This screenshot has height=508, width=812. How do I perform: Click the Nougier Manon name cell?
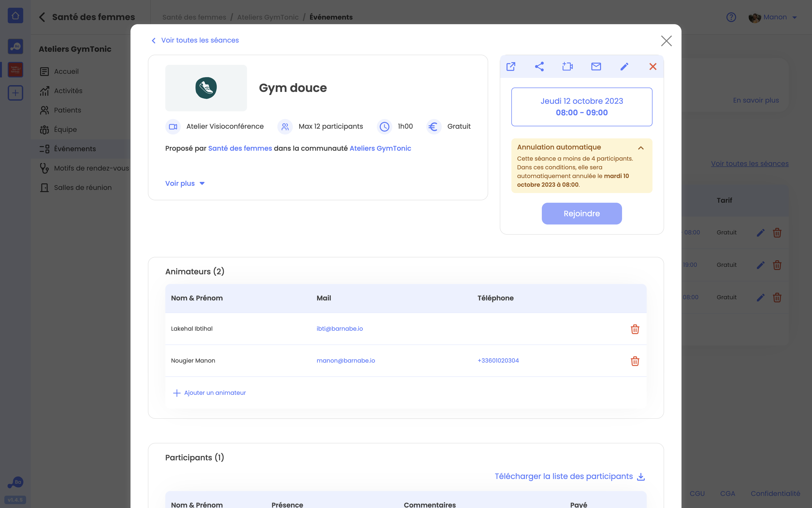[193, 360]
